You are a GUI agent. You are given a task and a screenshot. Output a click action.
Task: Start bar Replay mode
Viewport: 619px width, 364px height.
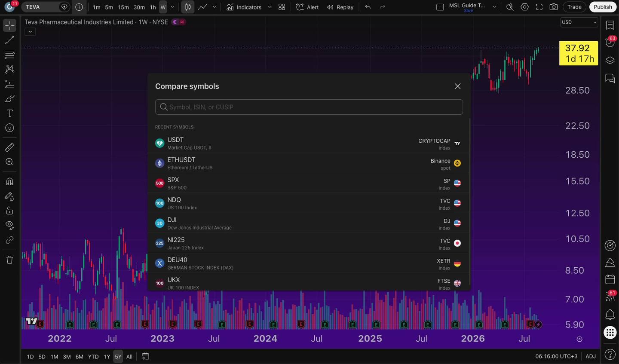click(340, 7)
